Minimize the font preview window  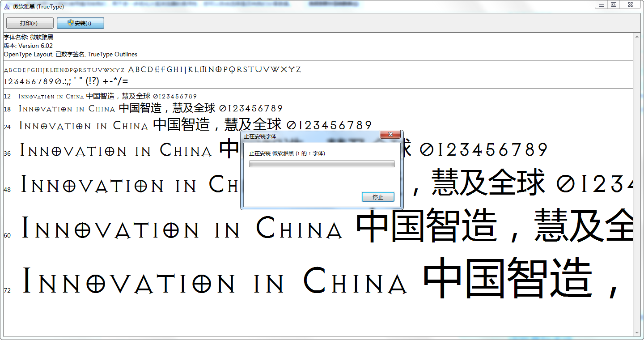pos(602,5)
